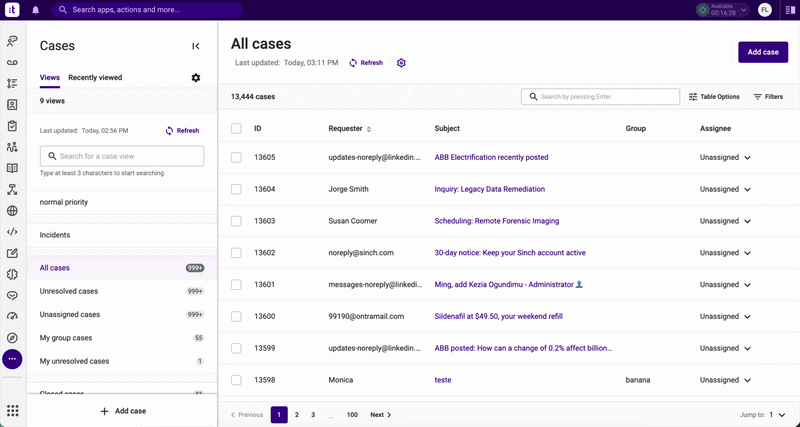Collapse the Cases side panel

coord(195,46)
